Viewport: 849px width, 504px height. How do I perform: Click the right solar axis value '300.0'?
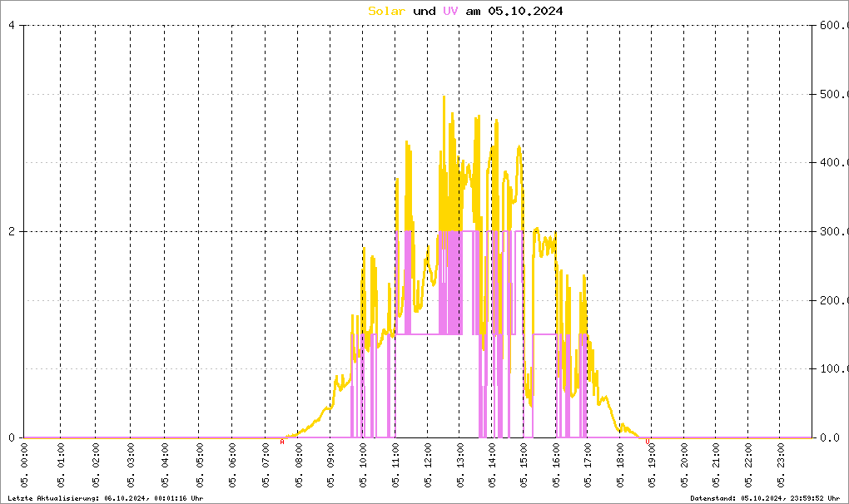(832, 231)
